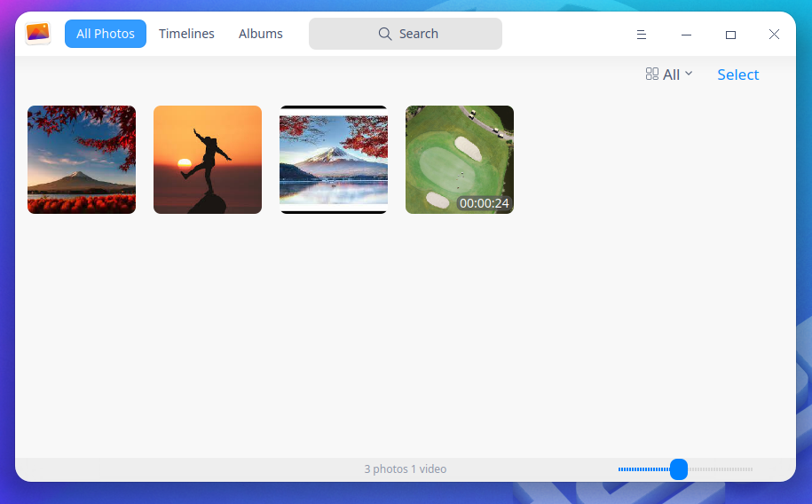This screenshot has height=504, width=812.
Task: Maximize the Album window
Action: tap(730, 35)
